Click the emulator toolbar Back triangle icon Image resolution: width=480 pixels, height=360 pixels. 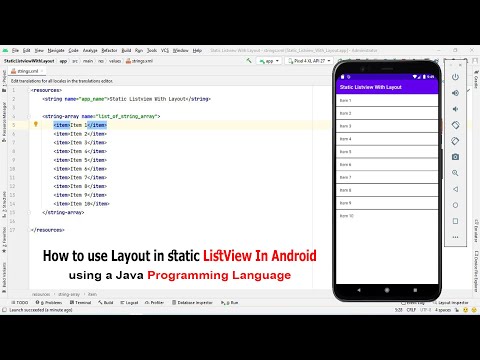pos(455,189)
